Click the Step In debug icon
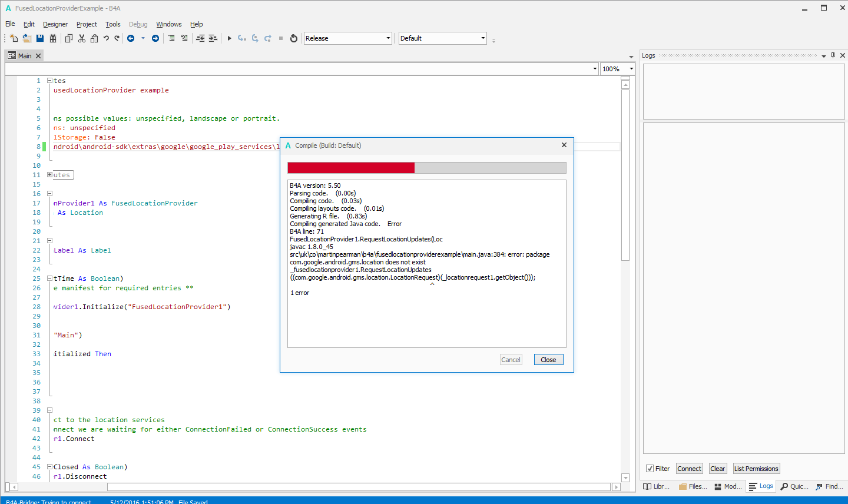 pos(242,38)
